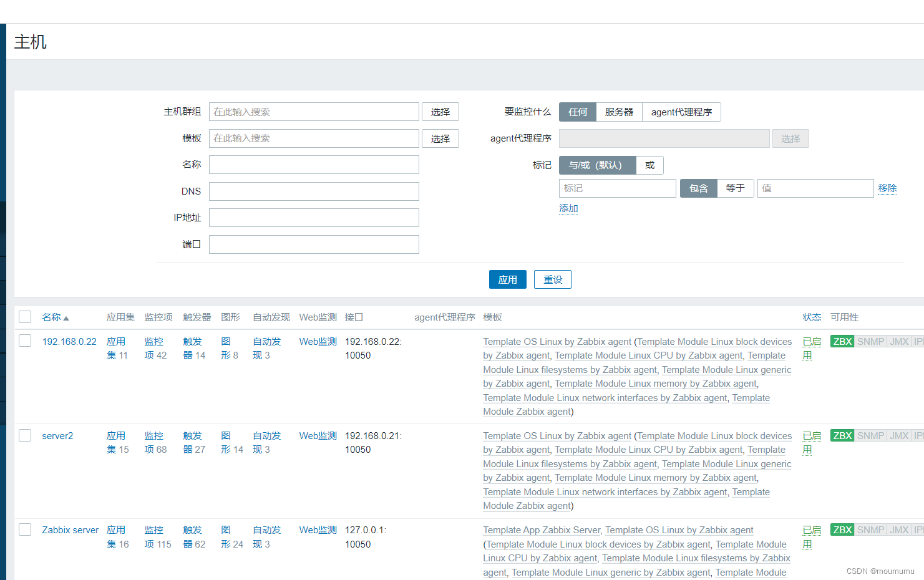Image resolution: width=924 pixels, height=580 pixels.
Task: Check the box for host 192.168.0.22
Action: (25, 341)
